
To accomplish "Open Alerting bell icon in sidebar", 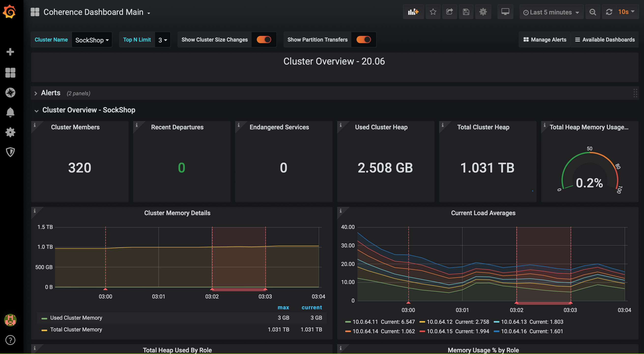I will coord(10,112).
